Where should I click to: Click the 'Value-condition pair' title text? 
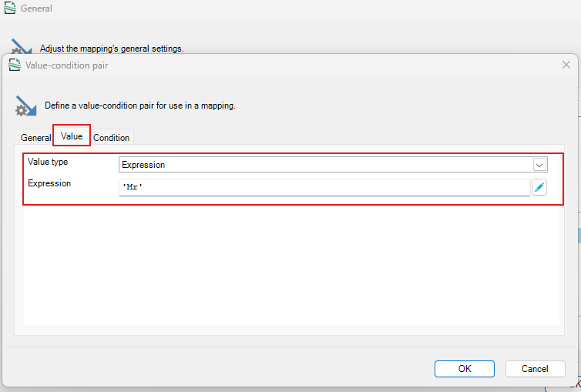tap(67, 65)
